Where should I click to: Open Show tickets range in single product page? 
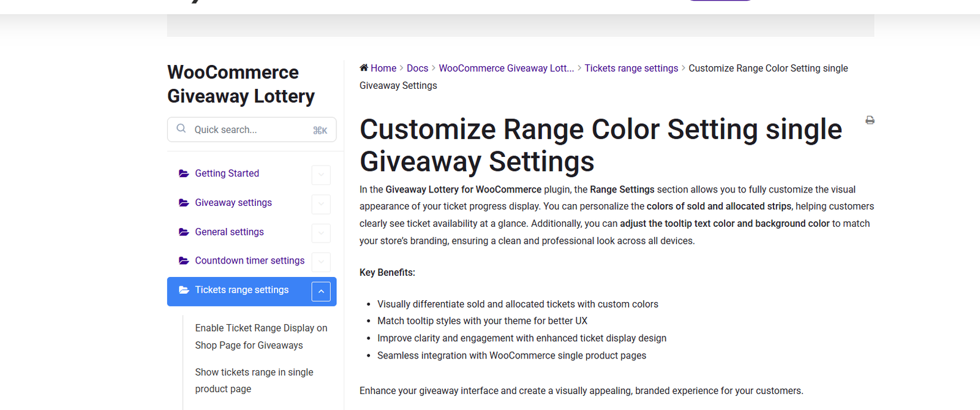click(254, 381)
